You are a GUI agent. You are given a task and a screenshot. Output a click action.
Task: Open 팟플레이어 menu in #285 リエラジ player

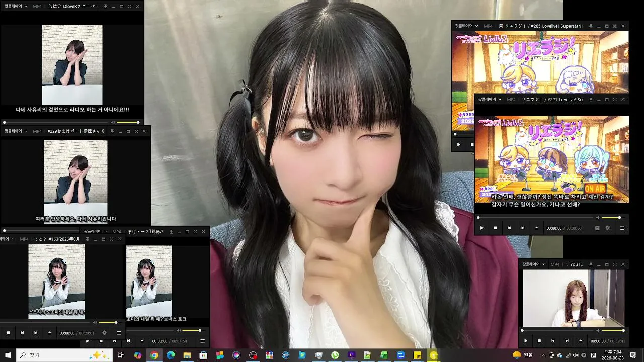click(466, 26)
